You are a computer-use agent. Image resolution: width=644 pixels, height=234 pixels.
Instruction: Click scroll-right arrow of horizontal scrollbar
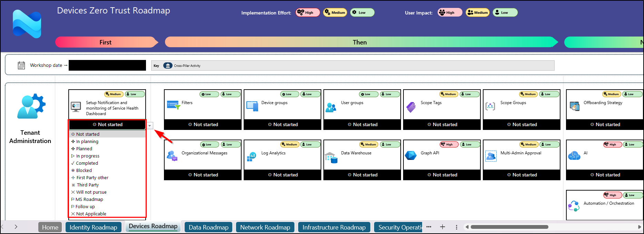(x=640, y=227)
